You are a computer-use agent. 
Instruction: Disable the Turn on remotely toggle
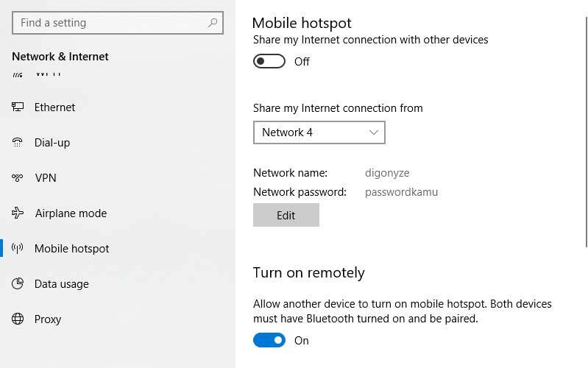coord(269,341)
